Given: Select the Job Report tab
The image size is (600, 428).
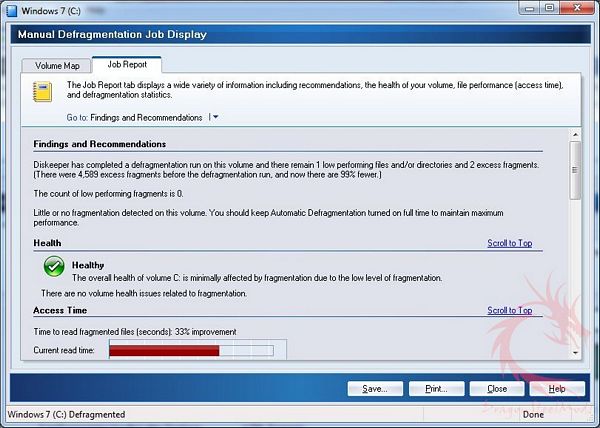Looking at the screenshot, I should coord(127,65).
